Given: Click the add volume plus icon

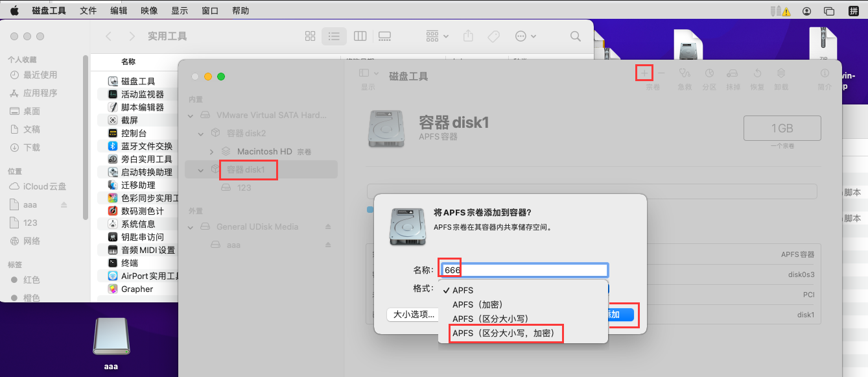Looking at the screenshot, I should tap(644, 73).
